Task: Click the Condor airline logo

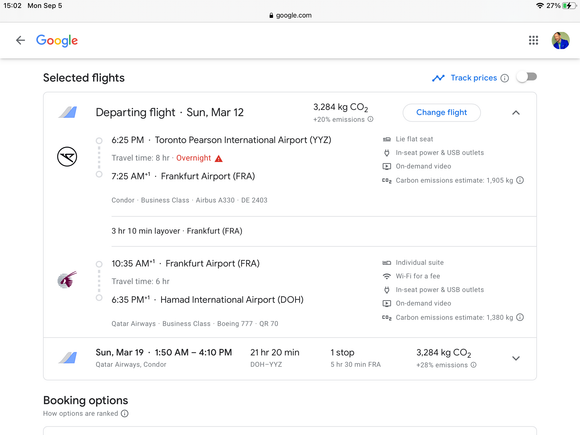Action: point(67,156)
